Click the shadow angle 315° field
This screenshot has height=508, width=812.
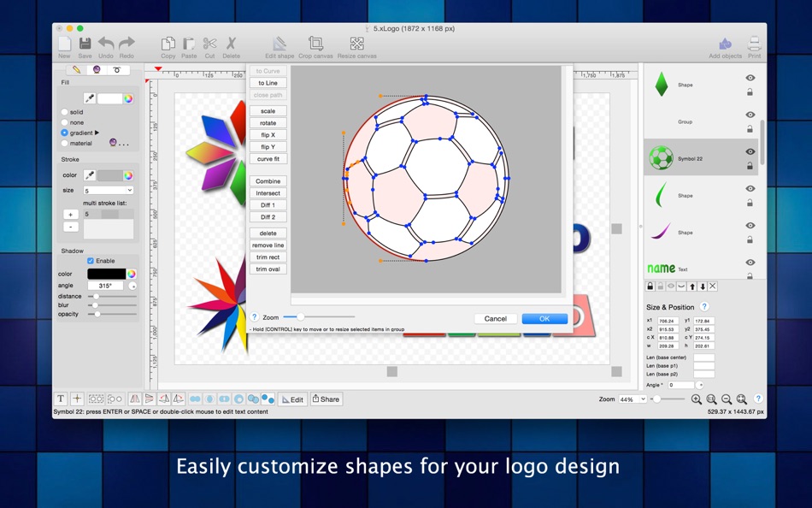pyautogui.click(x=105, y=286)
